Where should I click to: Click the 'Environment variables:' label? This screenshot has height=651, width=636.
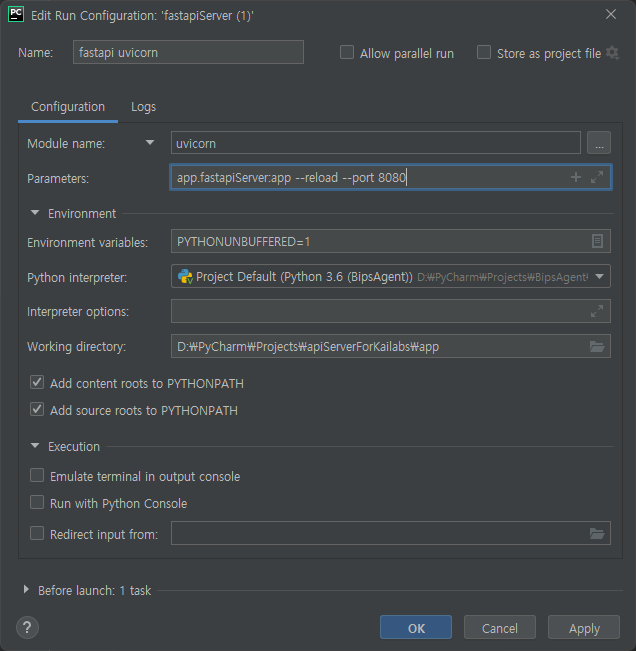point(87,242)
